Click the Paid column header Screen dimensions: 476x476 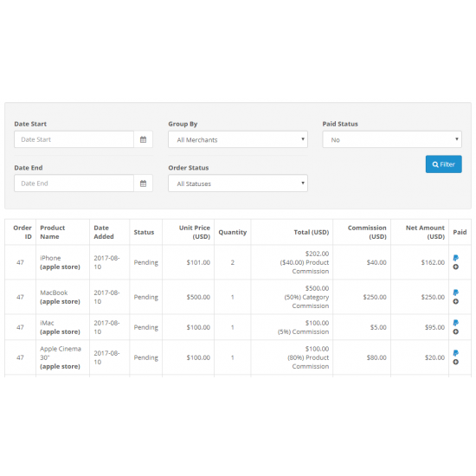460,232
